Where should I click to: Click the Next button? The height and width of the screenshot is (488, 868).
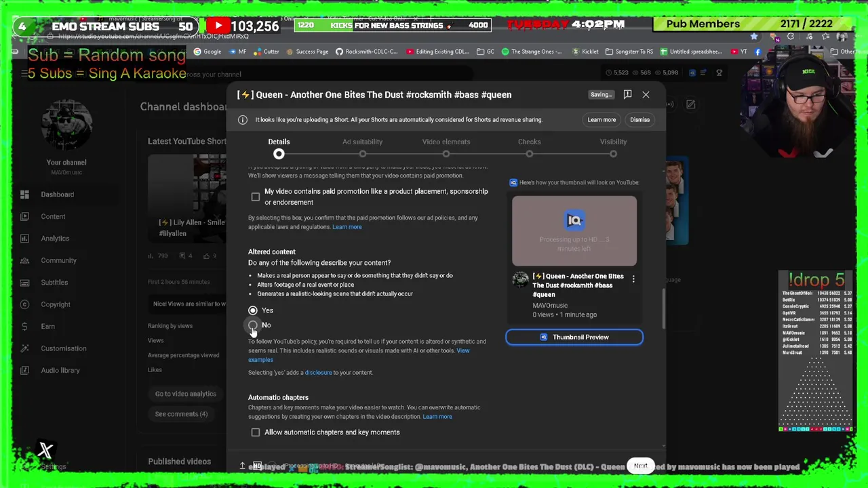tap(641, 466)
